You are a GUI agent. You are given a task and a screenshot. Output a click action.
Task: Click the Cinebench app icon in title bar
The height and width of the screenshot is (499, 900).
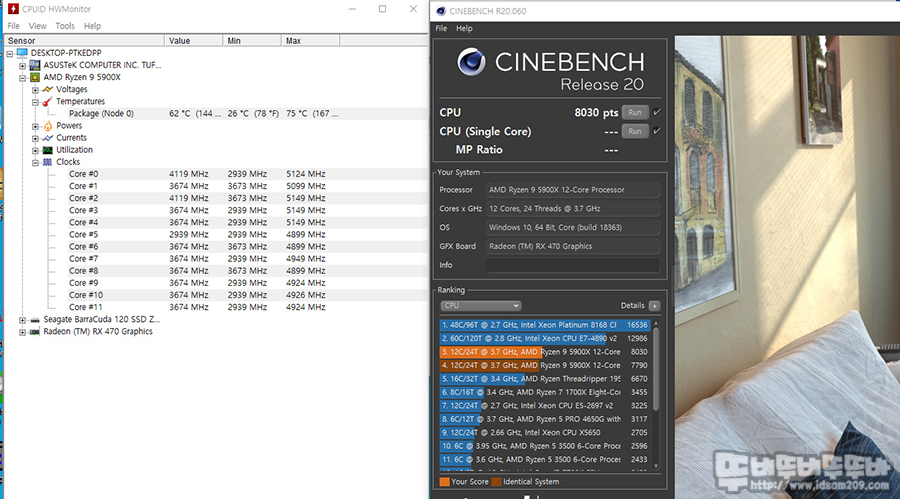[441, 11]
